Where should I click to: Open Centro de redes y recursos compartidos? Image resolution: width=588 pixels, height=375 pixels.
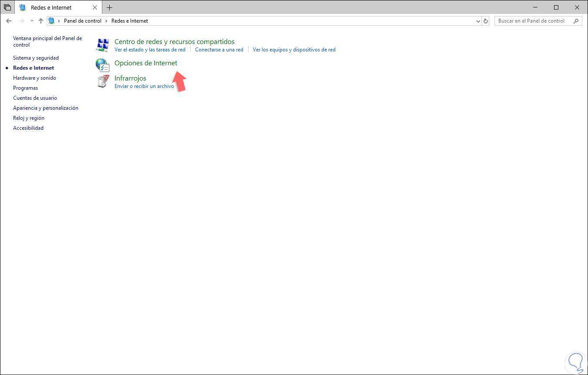(x=175, y=42)
